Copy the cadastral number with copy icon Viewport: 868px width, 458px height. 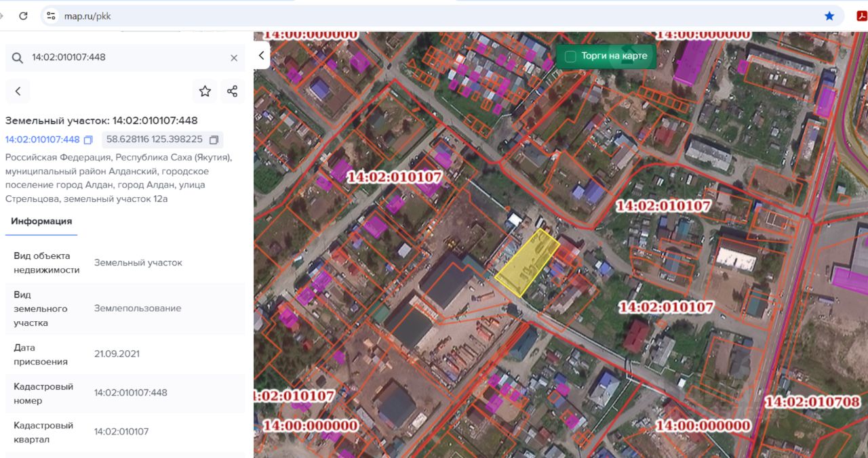[x=88, y=140]
